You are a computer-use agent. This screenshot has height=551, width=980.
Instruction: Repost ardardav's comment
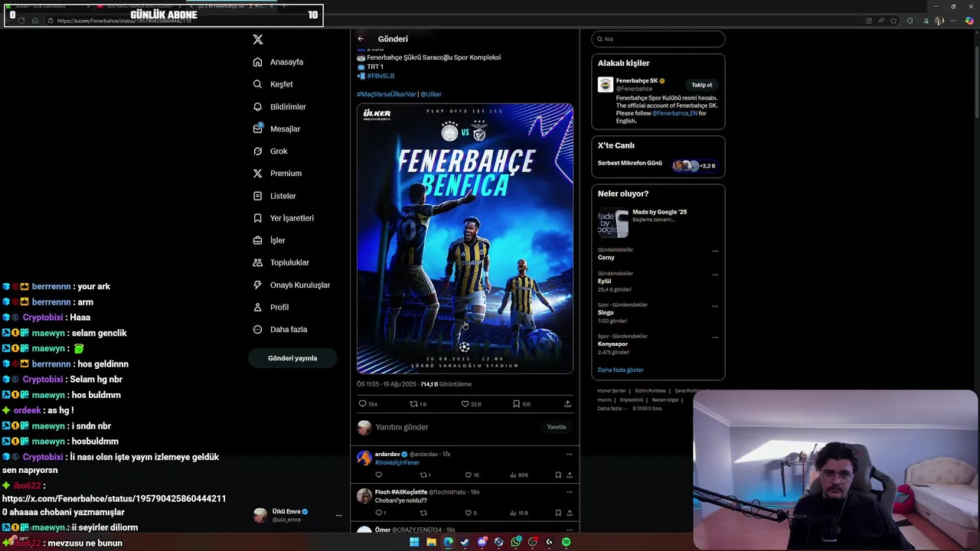click(426, 475)
